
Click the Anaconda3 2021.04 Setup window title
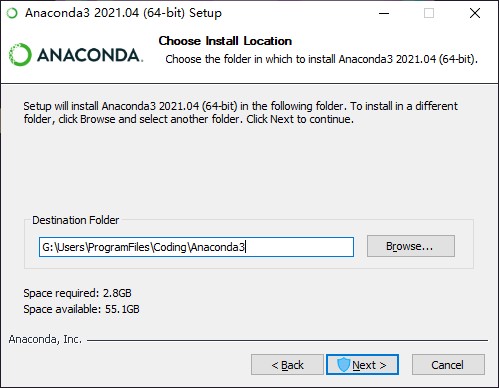coord(123,13)
